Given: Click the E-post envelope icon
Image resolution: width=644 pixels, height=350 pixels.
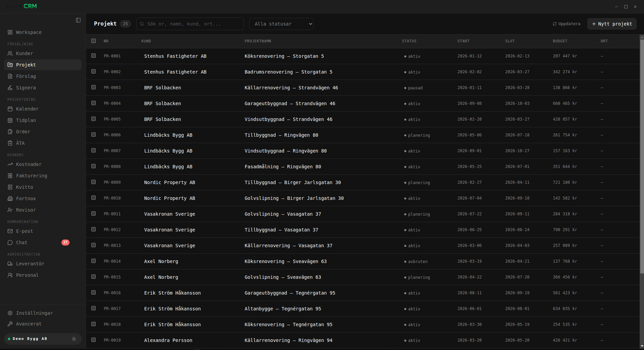Looking at the screenshot, I should coord(10,231).
